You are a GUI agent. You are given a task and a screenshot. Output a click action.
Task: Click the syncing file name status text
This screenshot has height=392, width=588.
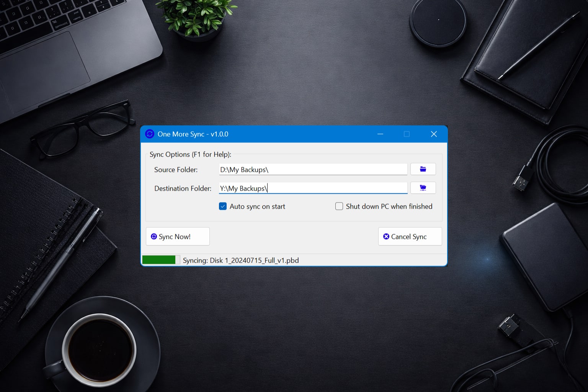(241, 260)
